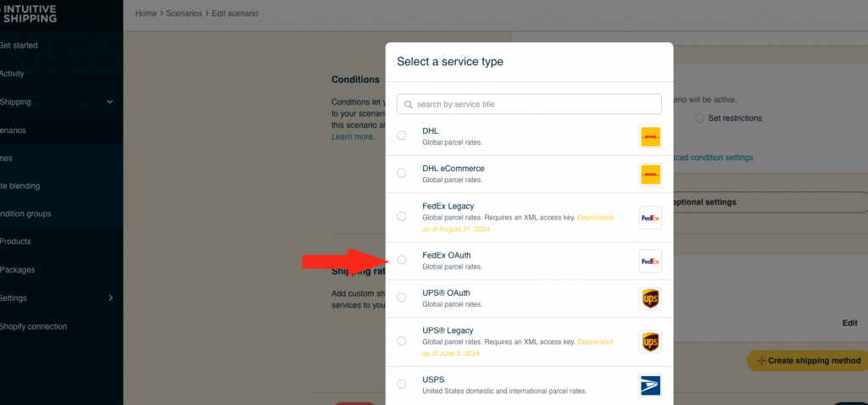Focus the search by service title field
The height and width of the screenshot is (405, 868).
click(x=529, y=104)
